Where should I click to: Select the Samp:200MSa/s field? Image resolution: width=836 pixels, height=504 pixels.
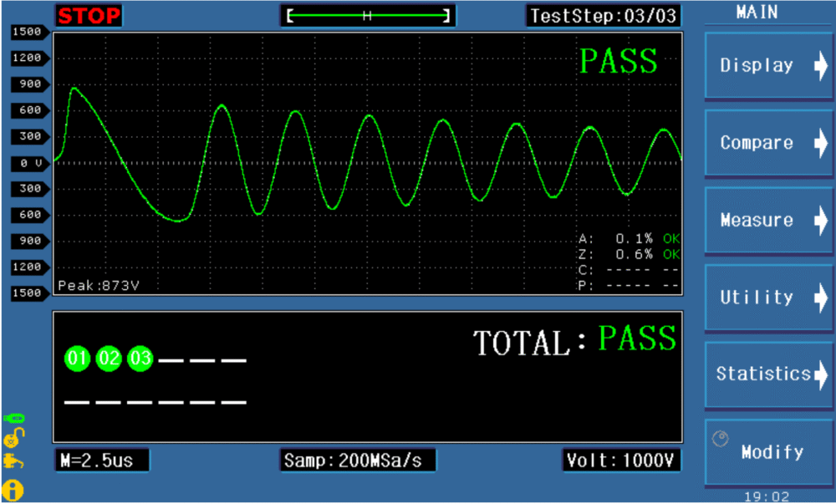click(357, 461)
